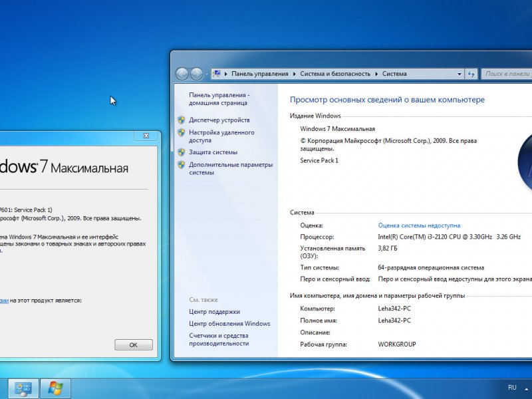The width and height of the screenshot is (532, 399).
Task: Click the WORKGROUP value
Action: coord(397,344)
